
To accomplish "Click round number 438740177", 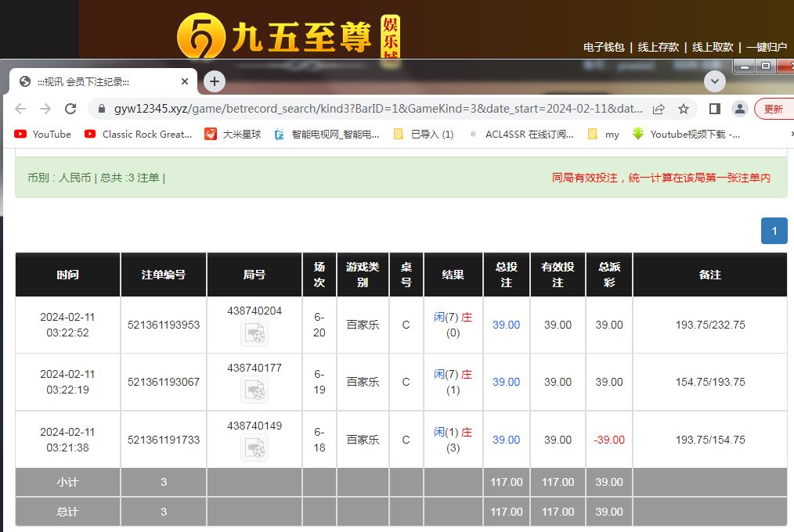I will coord(254,368).
